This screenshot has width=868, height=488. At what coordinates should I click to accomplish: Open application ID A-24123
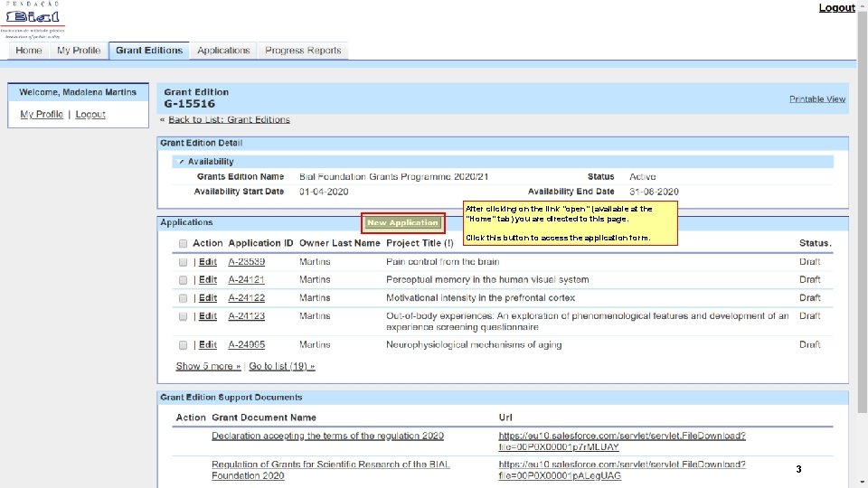point(246,316)
